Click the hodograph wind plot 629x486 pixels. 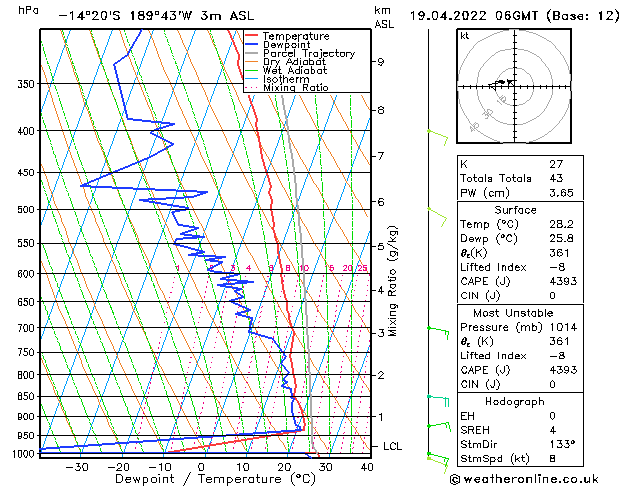click(514, 86)
